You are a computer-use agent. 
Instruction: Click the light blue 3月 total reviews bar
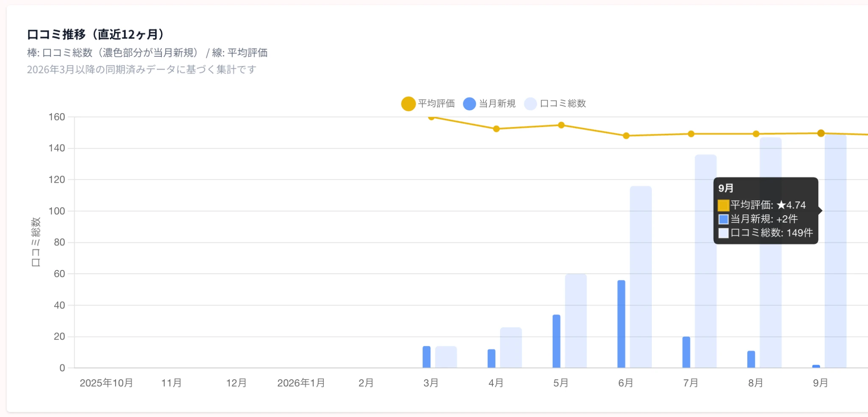point(446,357)
